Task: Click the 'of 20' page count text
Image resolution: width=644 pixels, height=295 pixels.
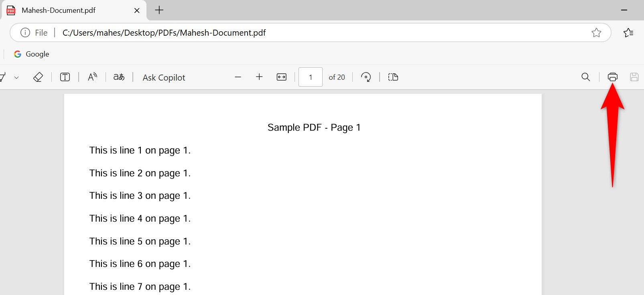Action: pos(337,77)
